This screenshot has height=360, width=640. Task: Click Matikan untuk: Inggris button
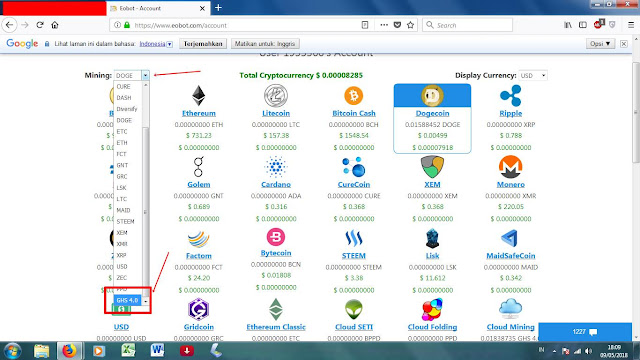coord(265,44)
